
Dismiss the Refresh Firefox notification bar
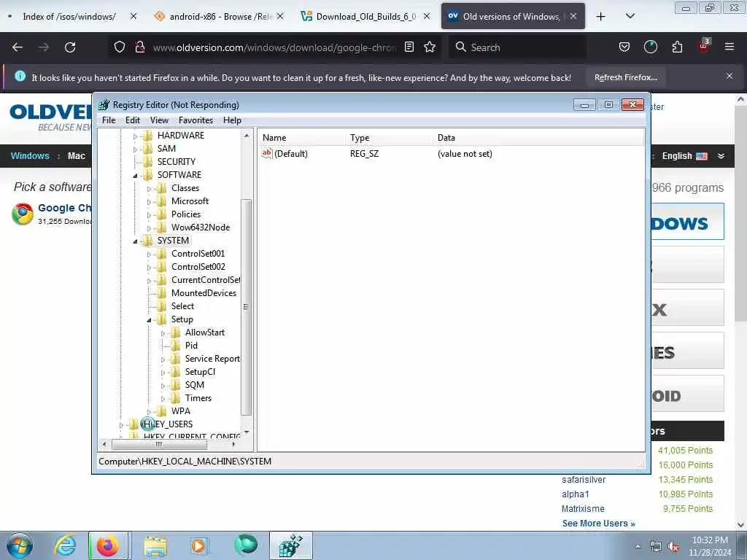coord(729,76)
